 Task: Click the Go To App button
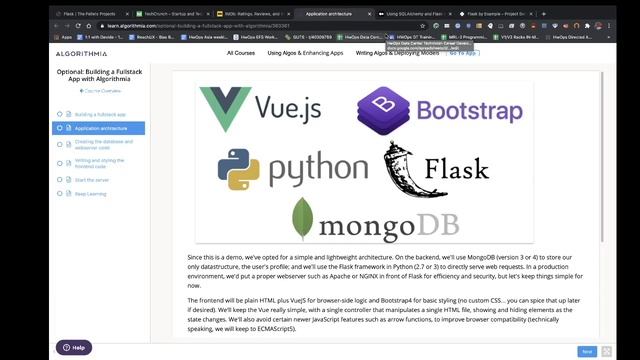[463, 53]
